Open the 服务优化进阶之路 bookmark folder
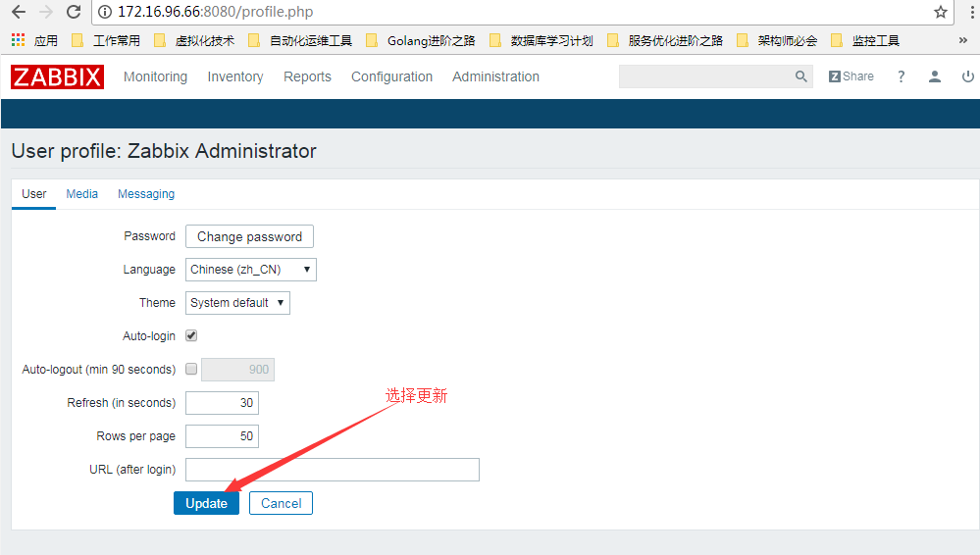980x555 pixels. point(665,40)
